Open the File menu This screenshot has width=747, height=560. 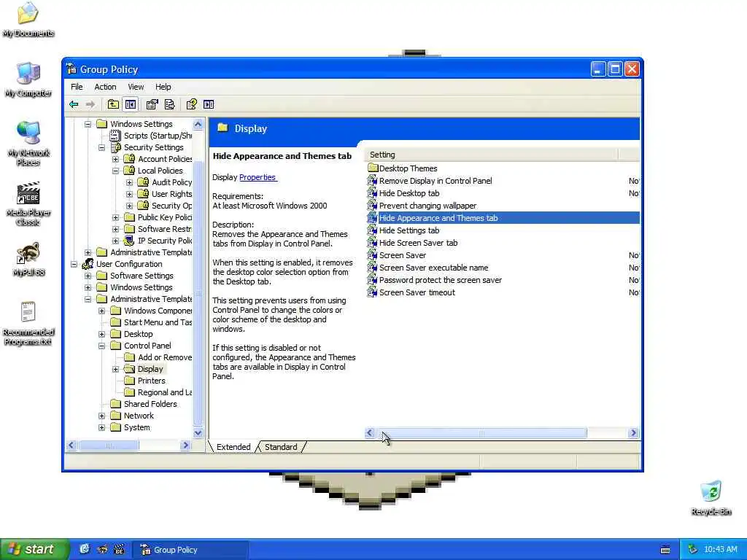coord(77,87)
